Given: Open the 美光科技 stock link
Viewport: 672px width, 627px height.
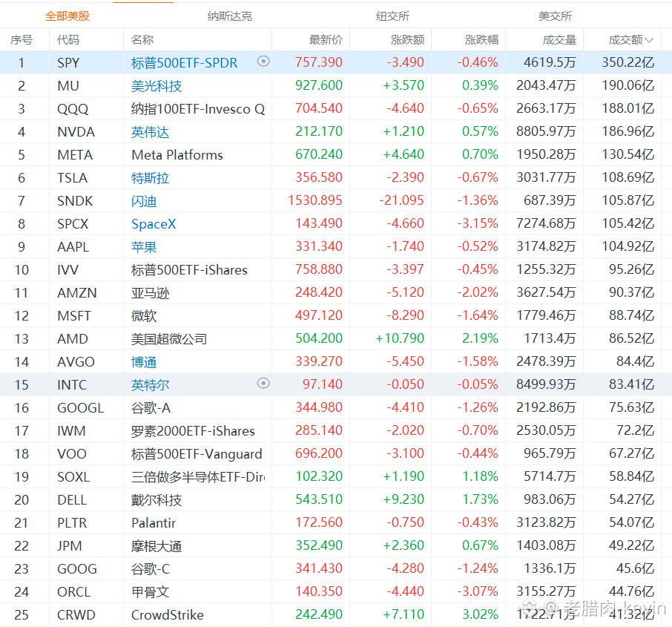Looking at the screenshot, I should [x=157, y=86].
